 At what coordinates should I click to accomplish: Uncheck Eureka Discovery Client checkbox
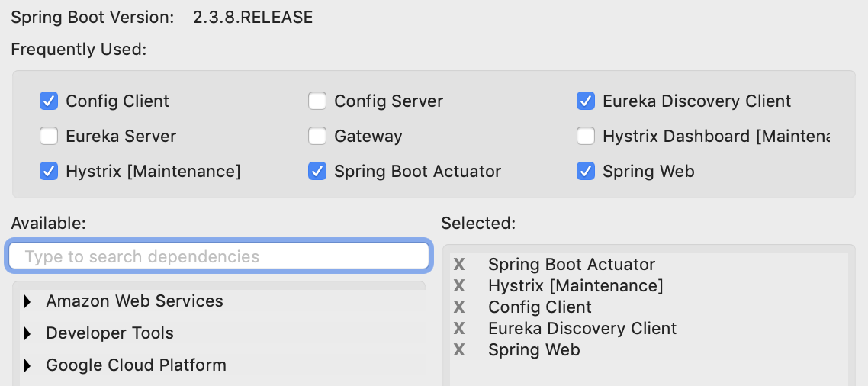pos(586,101)
